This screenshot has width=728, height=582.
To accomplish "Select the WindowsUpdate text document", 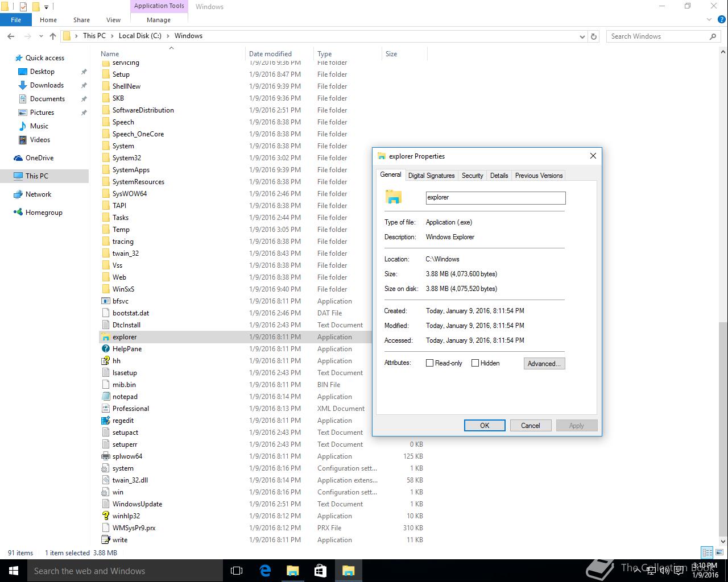I will (x=137, y=504).
